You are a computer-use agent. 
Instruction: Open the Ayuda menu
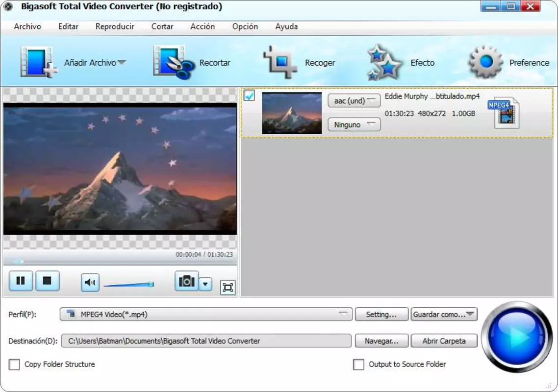(x=286, y=26)
